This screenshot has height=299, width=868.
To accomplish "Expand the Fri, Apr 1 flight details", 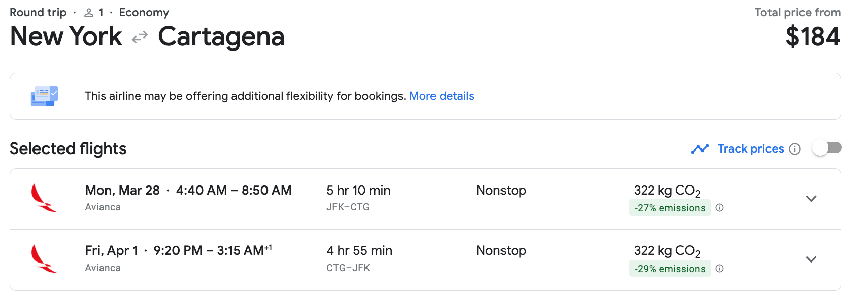I will point(811,259).
